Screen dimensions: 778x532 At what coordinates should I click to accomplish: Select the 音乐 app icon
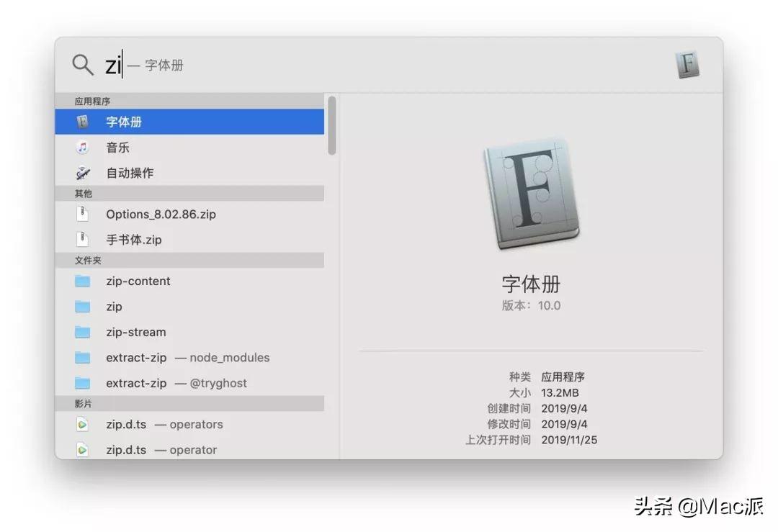pyautogui.click(x=82, y=148)
